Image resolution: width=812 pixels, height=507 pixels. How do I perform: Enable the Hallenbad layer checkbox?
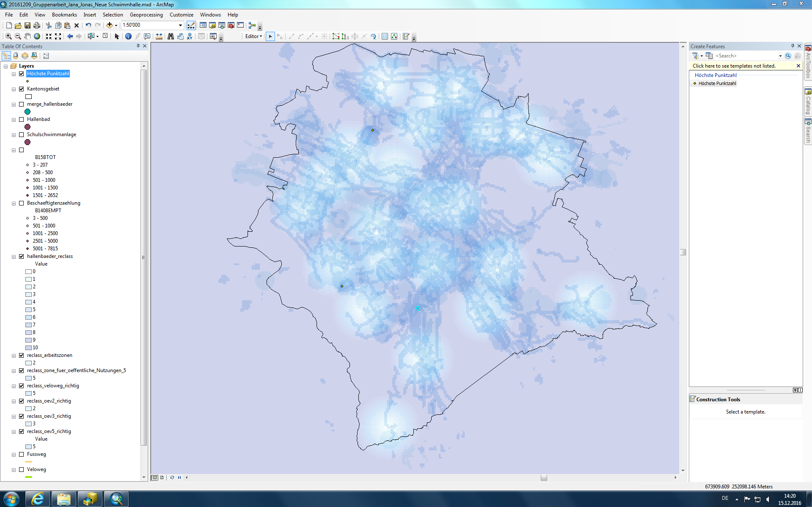tap(22, 119)
